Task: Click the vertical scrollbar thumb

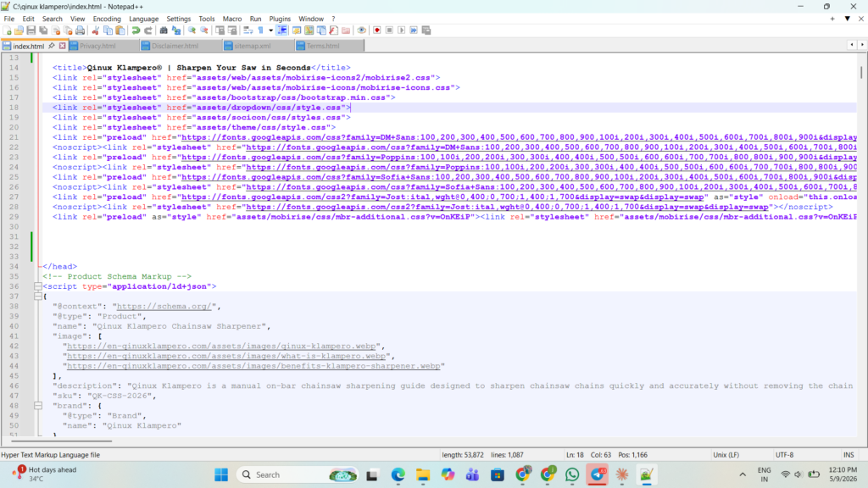Action: click(x=861, y=73)
